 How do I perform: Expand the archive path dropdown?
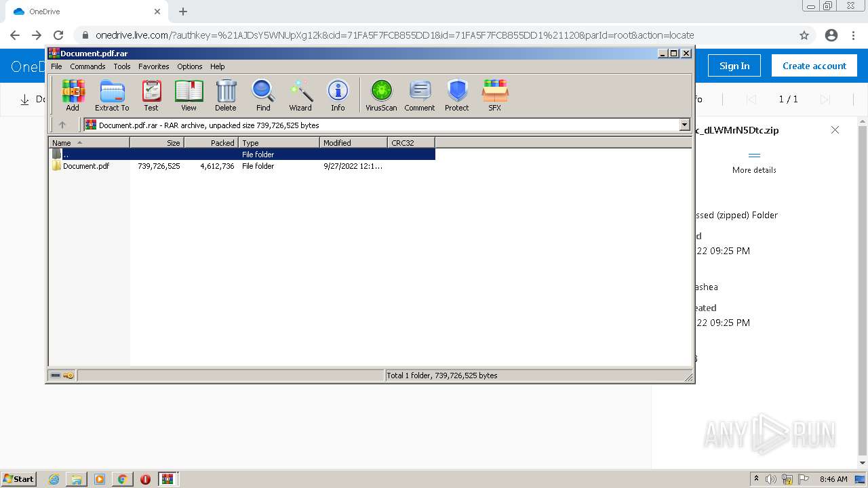coord(684,125)
